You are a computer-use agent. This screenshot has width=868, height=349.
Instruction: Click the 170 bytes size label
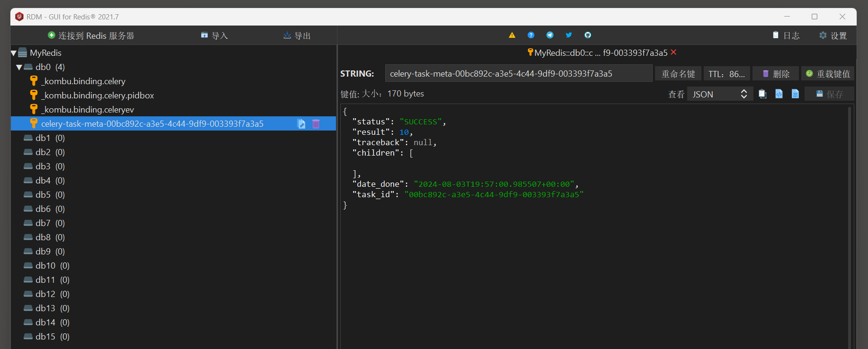406,94
